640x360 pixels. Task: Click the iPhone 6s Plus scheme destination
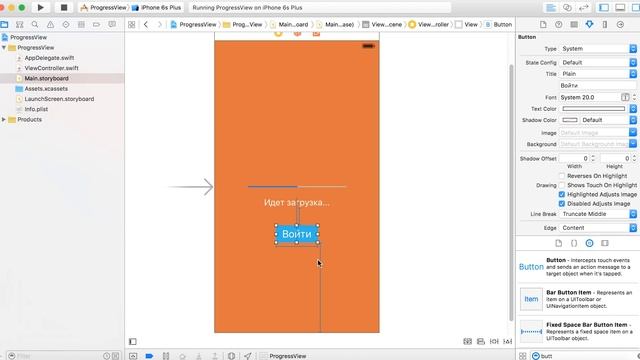(157, 7)
